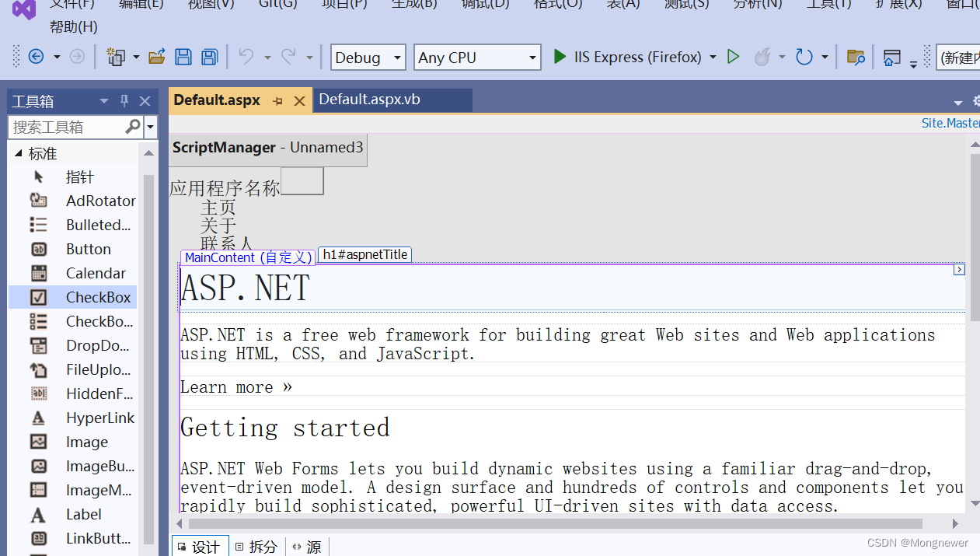
Task: Open the 帮助(H) menu
Action: pos(74,26)
